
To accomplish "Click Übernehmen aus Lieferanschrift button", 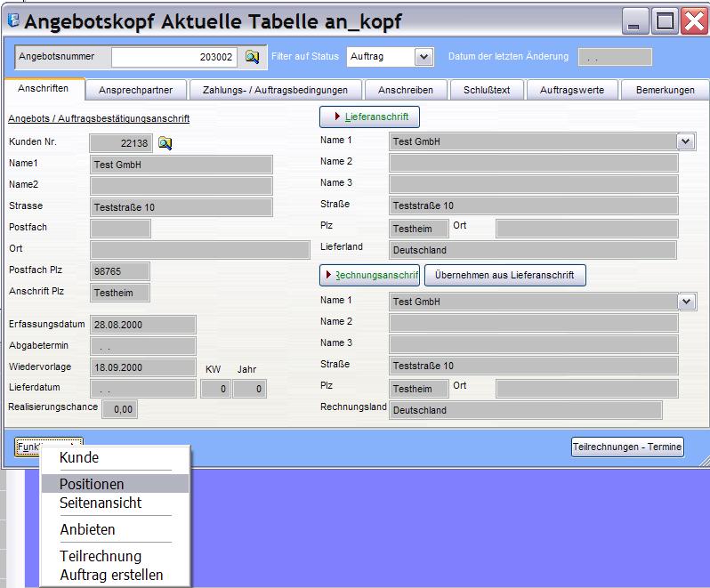I will pos(504,275).
